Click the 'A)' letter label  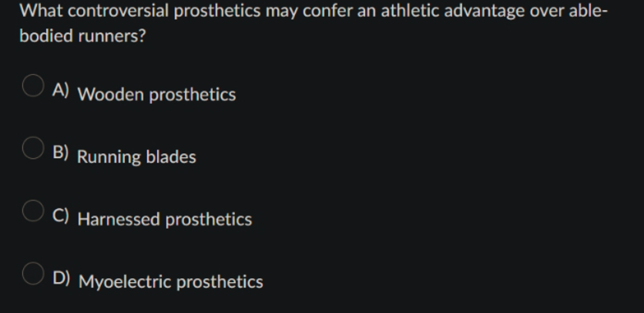pyautogui.click(x=61, y=89)
